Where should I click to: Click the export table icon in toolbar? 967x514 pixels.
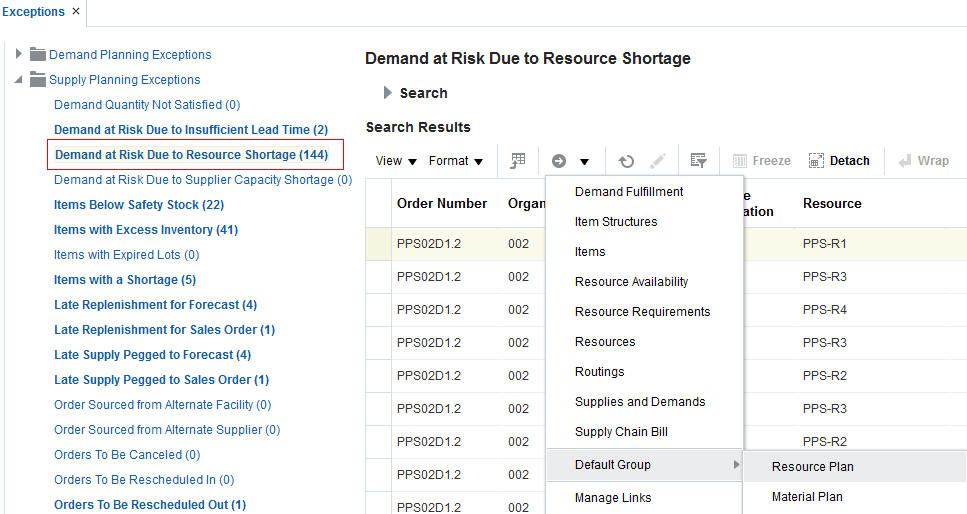point(518,160)
